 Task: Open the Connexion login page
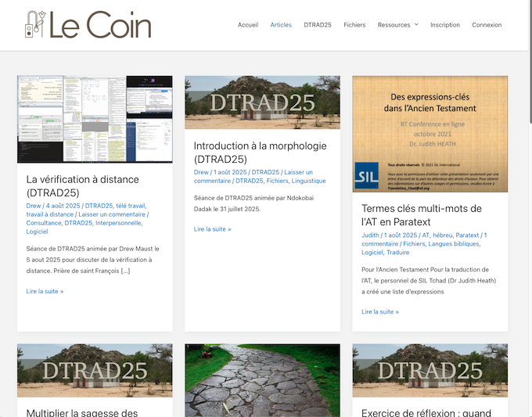[x=487, y=25]
